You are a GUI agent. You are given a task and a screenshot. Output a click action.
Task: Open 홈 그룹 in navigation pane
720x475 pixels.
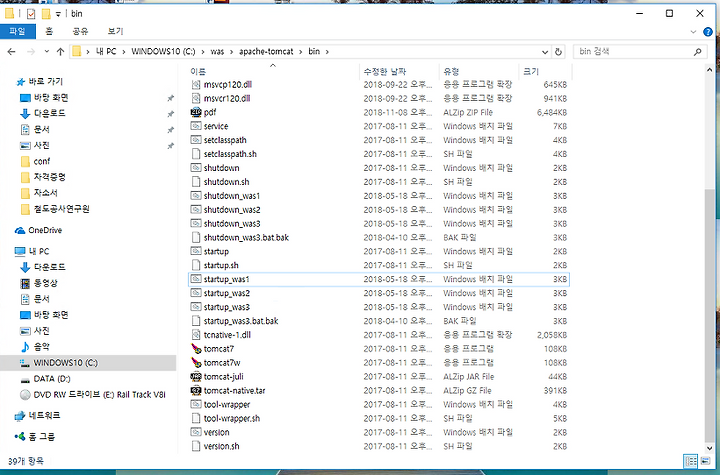[34, 436]
